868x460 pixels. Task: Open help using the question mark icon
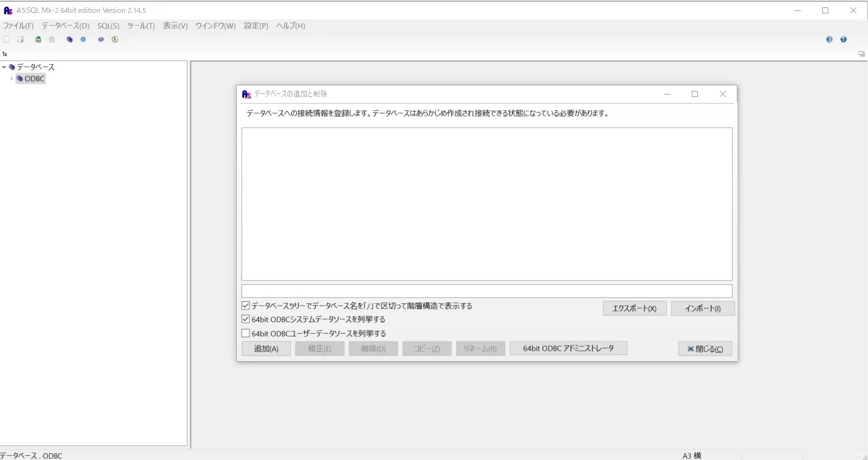coord(829,39)
